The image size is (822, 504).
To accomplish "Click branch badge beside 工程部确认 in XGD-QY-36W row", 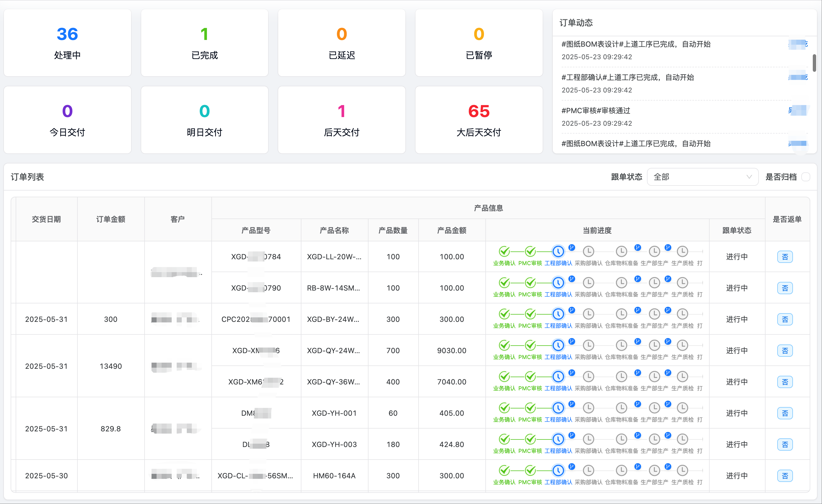I will click(572, 373).
